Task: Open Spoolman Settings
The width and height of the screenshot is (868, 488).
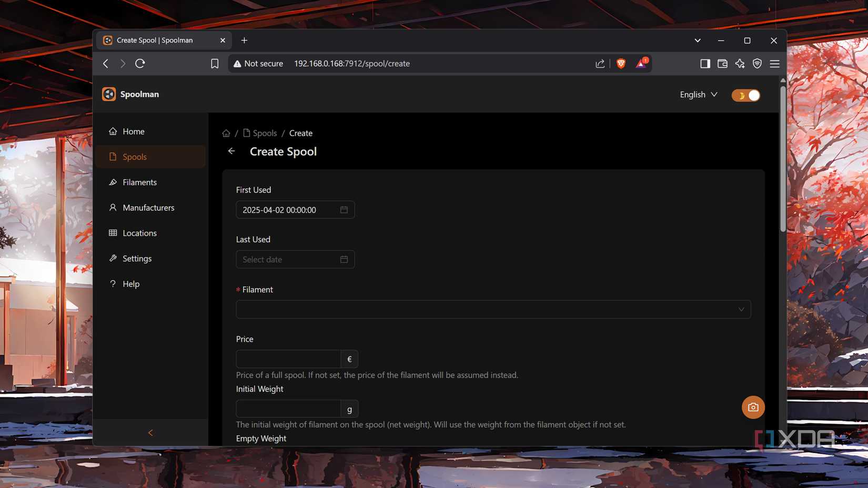Action: point(137,258)
